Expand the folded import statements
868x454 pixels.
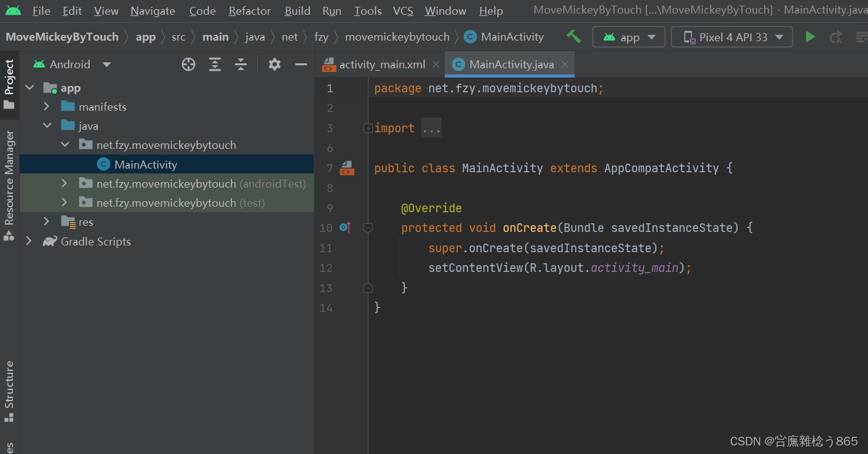pos(368,128)
